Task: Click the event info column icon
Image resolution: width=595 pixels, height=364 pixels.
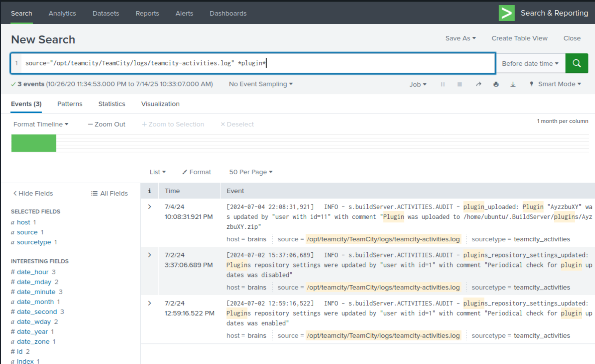Action: [x=150, y=191]
